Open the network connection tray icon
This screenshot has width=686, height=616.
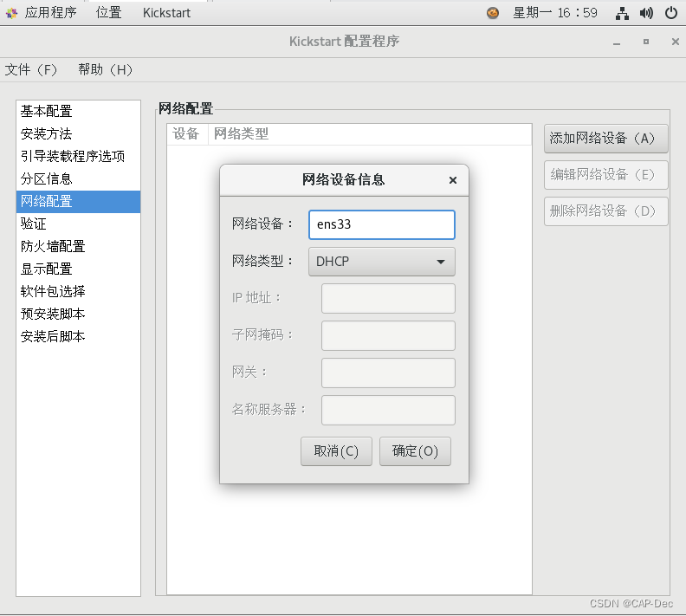[x=622, y=13]
